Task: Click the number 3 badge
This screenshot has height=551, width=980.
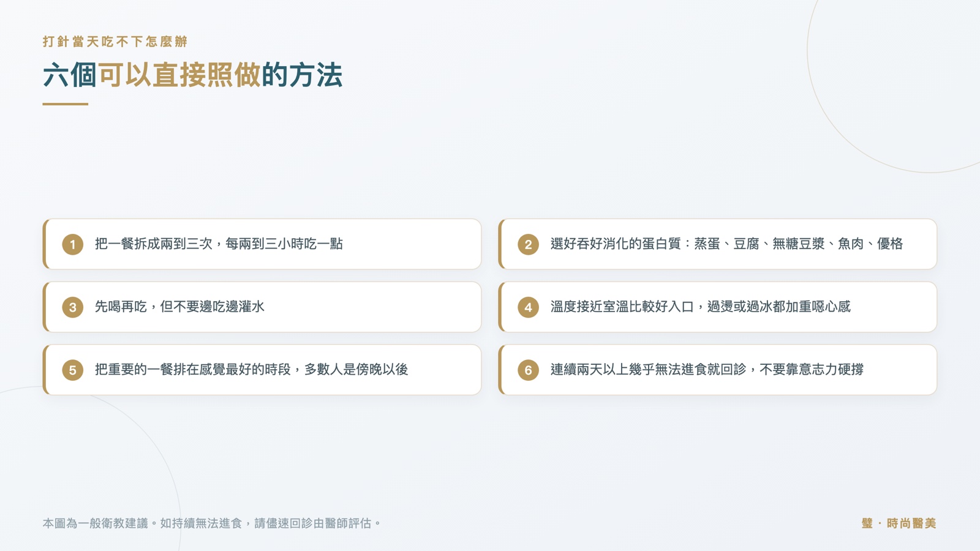Action: 73,307
